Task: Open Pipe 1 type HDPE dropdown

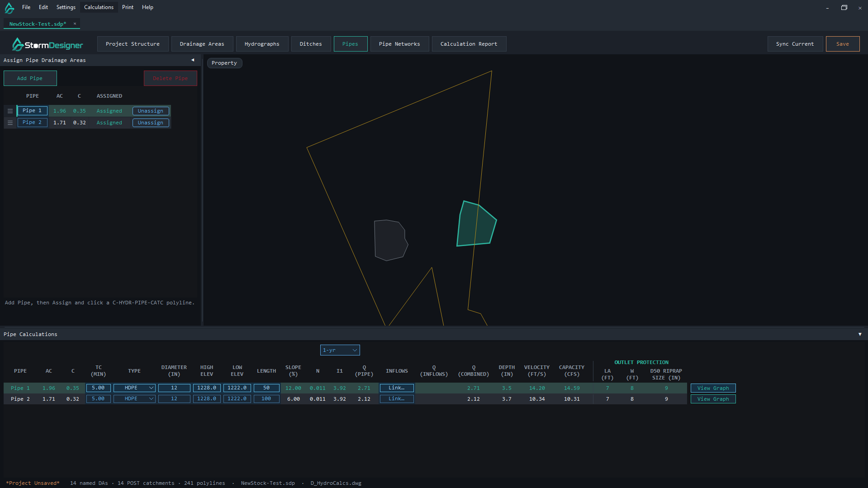Action: (x=134, y=388)
